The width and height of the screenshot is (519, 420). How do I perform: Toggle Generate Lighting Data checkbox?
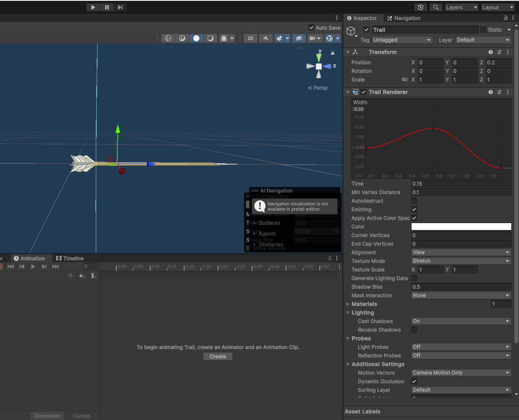click(414, 278)
